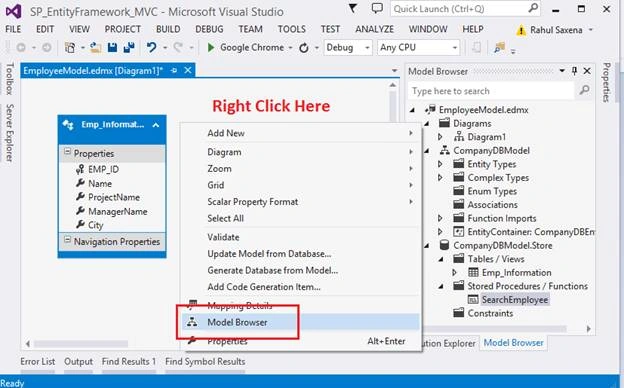Click the search magnifier in Model Browser
Image resolution: width=624 pixels, height=388 pixels.
tap(584, 90)
